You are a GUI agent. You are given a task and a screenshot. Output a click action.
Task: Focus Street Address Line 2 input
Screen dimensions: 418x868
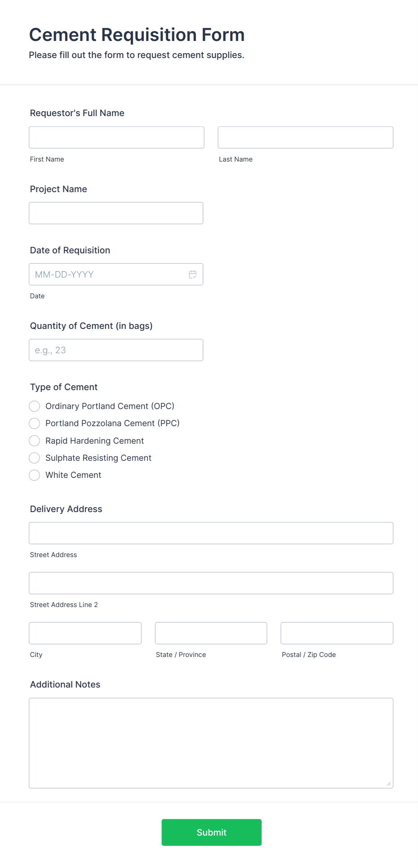(x=211, y=583)
